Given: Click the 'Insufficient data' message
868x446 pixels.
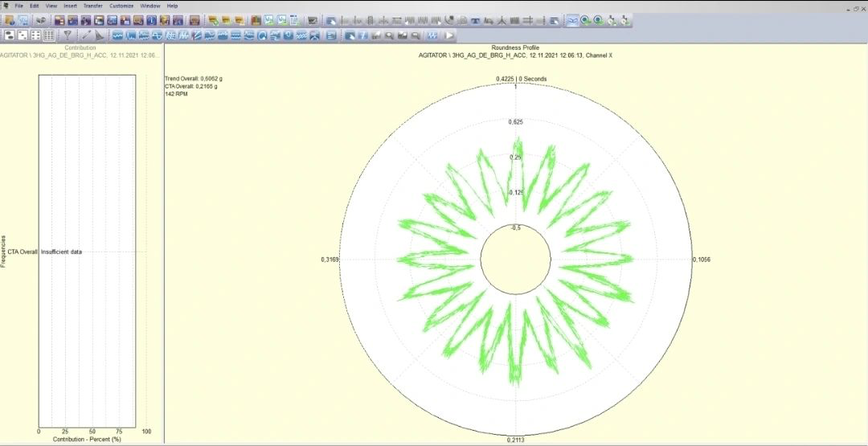Looking at the screenshot, I should point(61,252).
